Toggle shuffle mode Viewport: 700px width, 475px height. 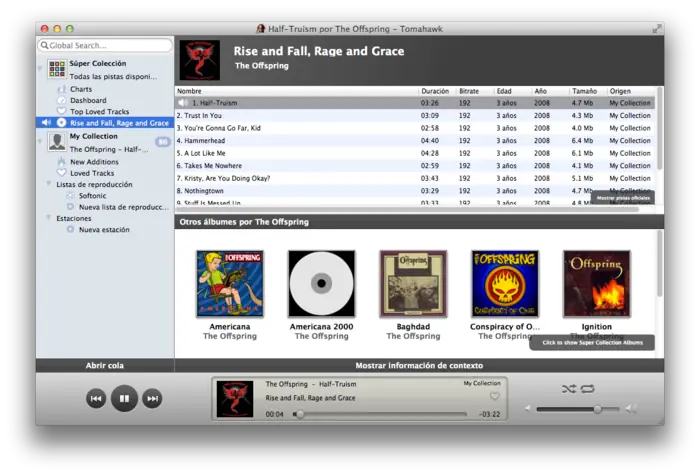point(569,389)
